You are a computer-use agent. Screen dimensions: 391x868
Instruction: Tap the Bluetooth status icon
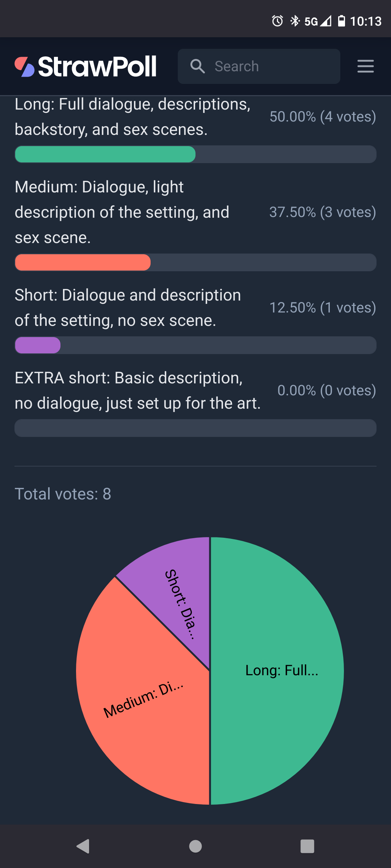(x=295, y=21)
